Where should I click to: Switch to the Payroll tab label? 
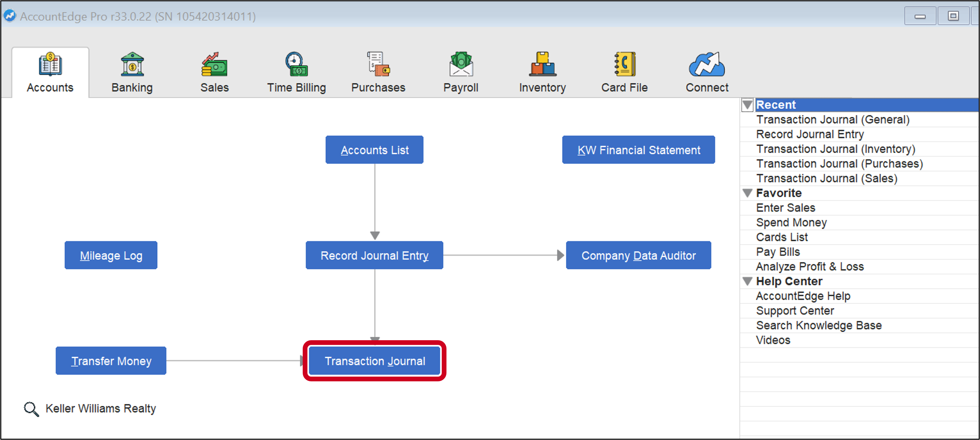pyautogui.click(x=461, y=87)
